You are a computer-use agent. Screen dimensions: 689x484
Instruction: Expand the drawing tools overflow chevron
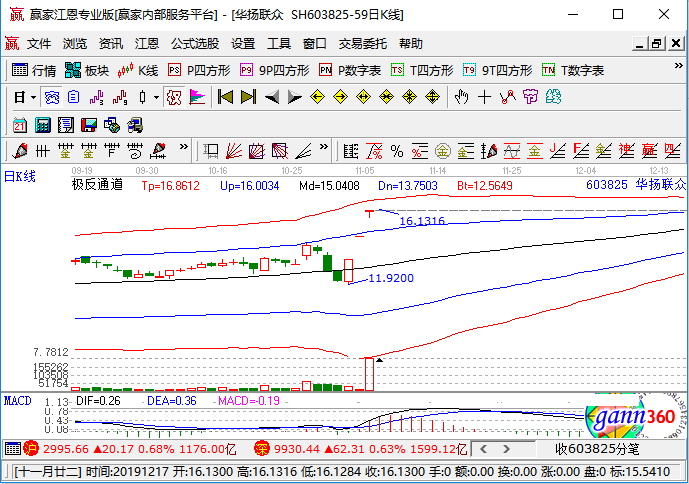coord(183,146)
